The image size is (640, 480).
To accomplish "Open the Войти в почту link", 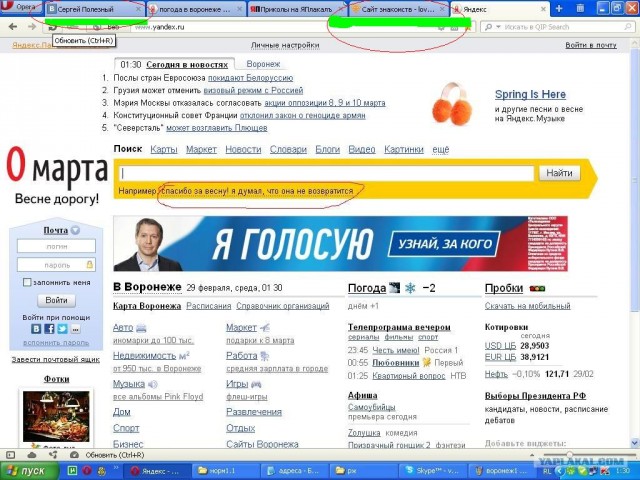I will click(x=591, y=45).
